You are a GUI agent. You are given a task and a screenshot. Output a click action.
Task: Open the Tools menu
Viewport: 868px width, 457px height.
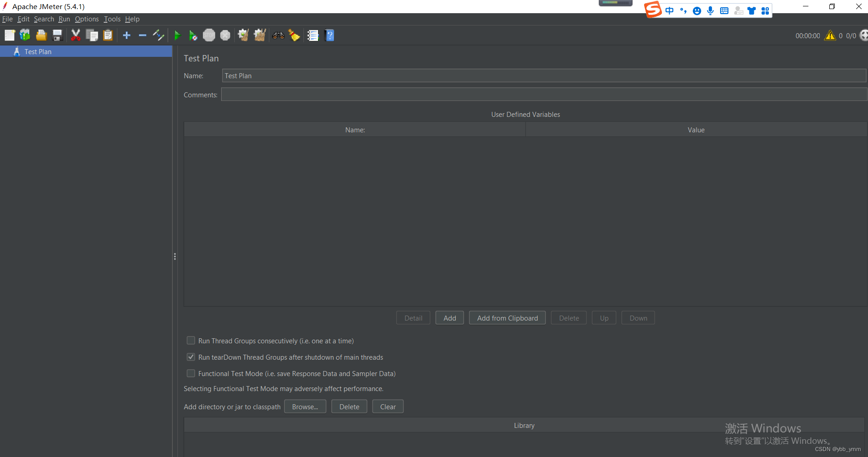click(x=112, y=19)
